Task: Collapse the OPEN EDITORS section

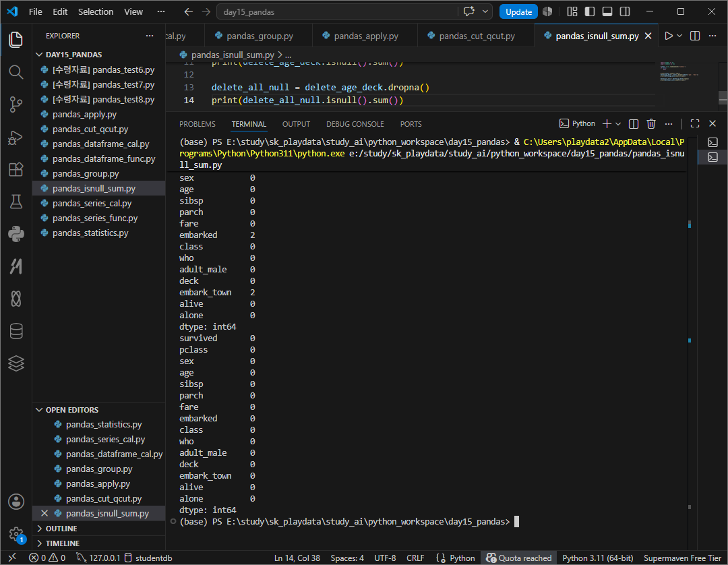Action: click(99, 410)
